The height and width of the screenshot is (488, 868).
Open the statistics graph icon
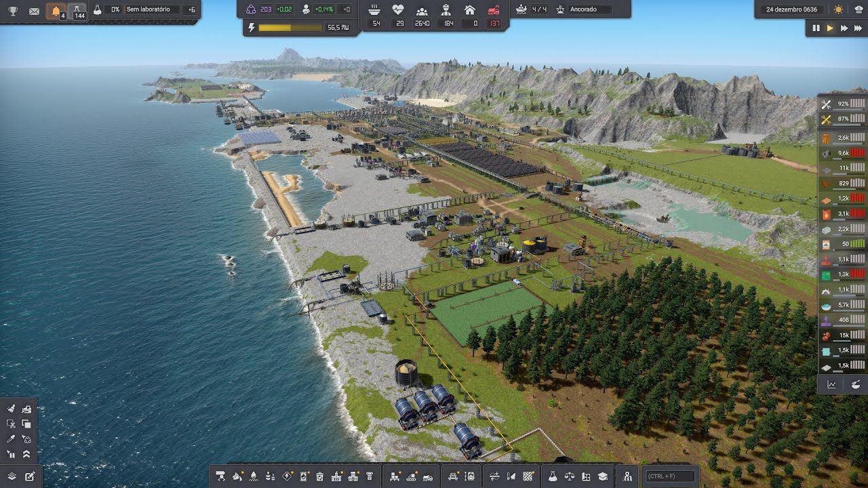tap(831, 384)
